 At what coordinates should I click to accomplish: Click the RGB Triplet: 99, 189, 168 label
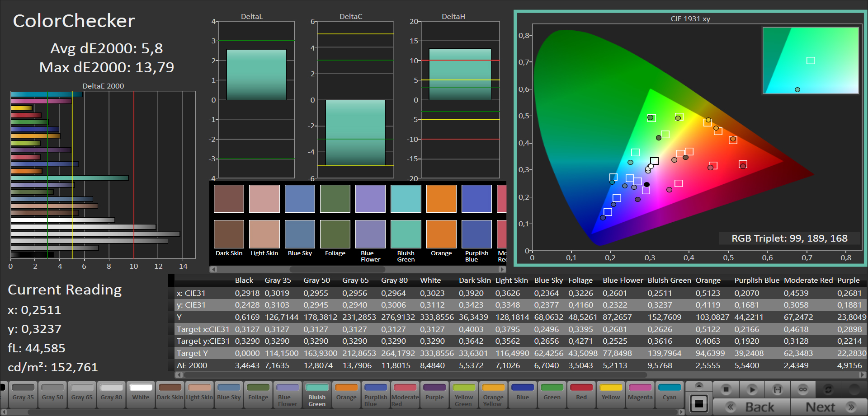point(789,238)
